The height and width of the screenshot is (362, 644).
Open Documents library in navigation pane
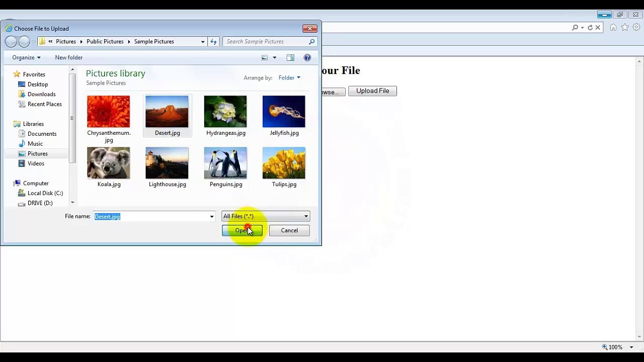tap(42, 134)
